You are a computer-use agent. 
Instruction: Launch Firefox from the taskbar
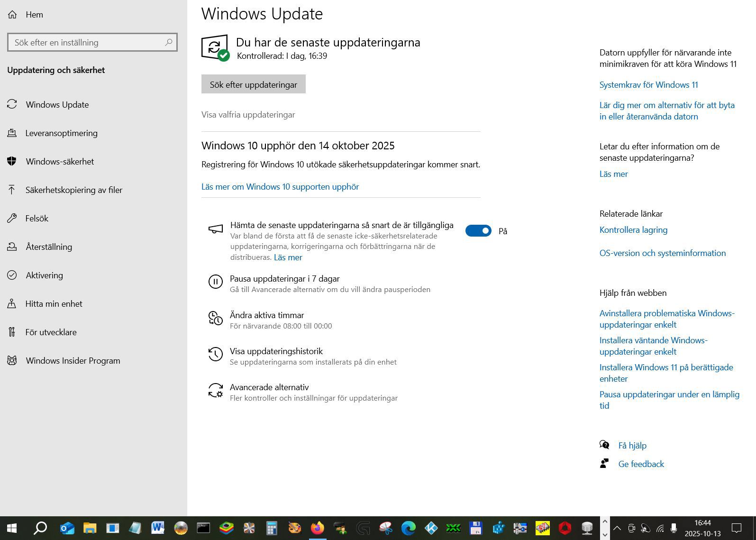click(317, 528)
